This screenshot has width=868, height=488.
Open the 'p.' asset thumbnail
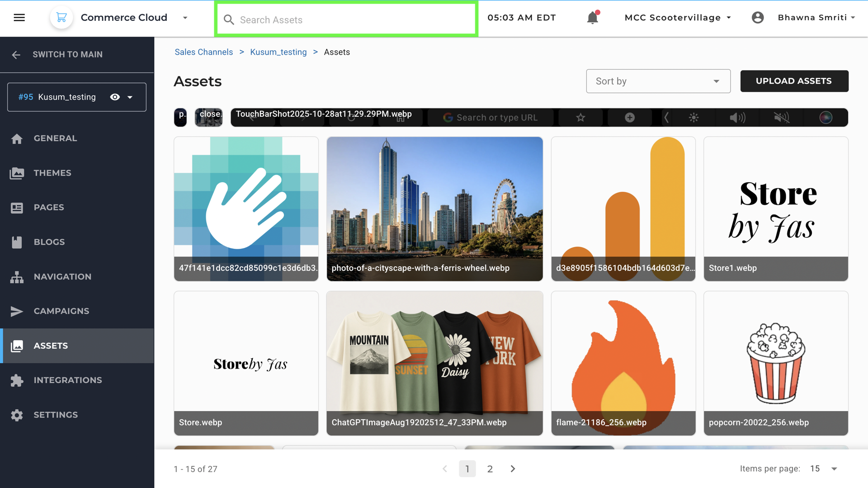tap(180, 118)
